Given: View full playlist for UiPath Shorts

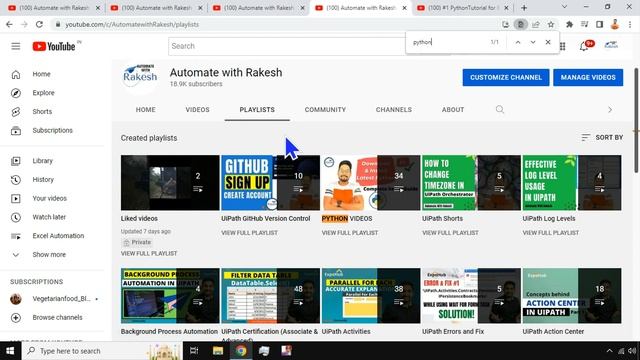Looking at the screenshot, I should [450, 233].
